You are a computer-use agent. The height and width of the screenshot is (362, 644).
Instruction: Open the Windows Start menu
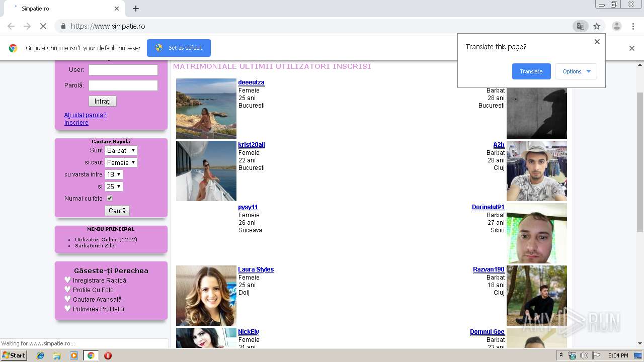click(x=14, y=355)
